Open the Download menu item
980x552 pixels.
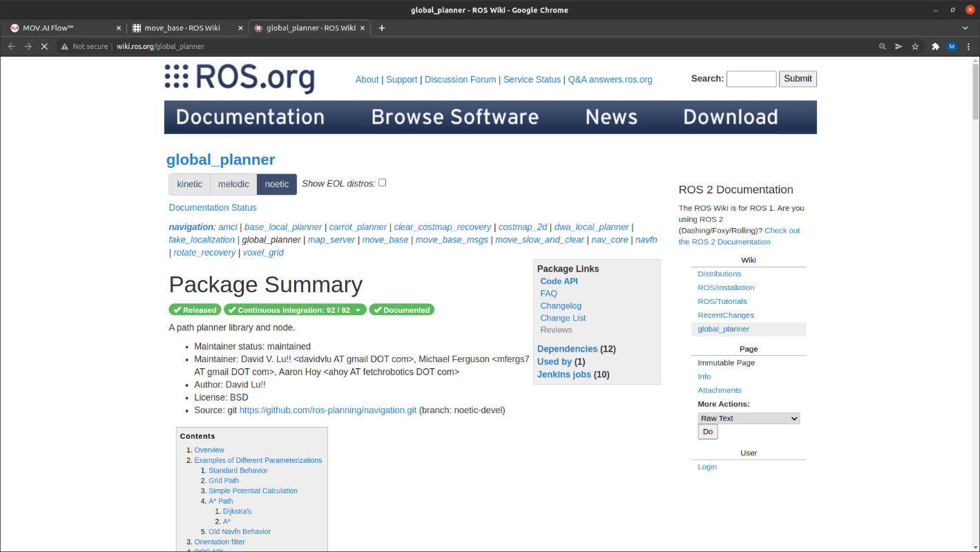point(731,117)
